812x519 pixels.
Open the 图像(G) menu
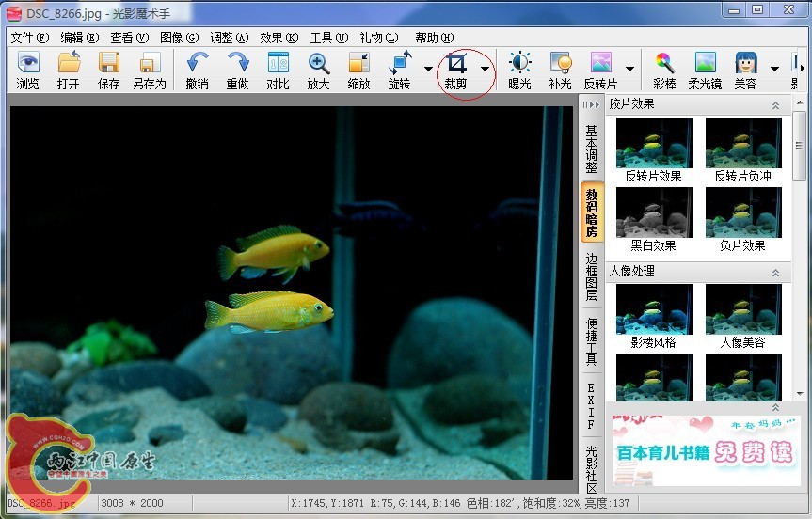179,38
